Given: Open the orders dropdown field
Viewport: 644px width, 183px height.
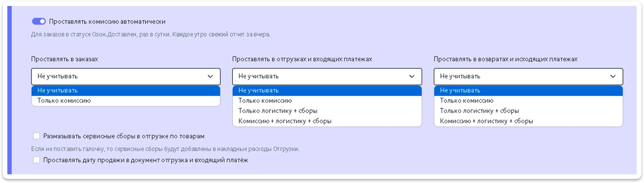Looking at the screenshot, I should (x=119, y=76).
